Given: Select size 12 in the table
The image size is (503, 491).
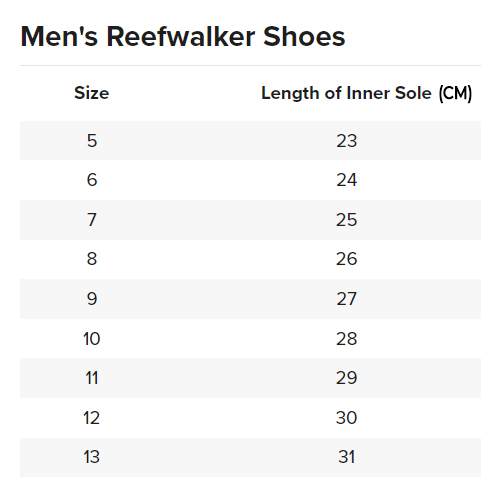Looking at the screenshot, I should [x=92, y=418].
